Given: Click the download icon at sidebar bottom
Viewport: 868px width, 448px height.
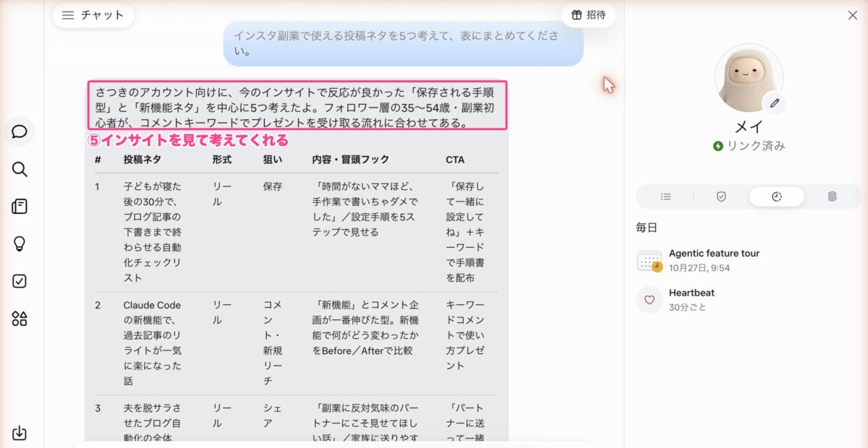Looking at the screenshot, I should [x=20, y=433].
